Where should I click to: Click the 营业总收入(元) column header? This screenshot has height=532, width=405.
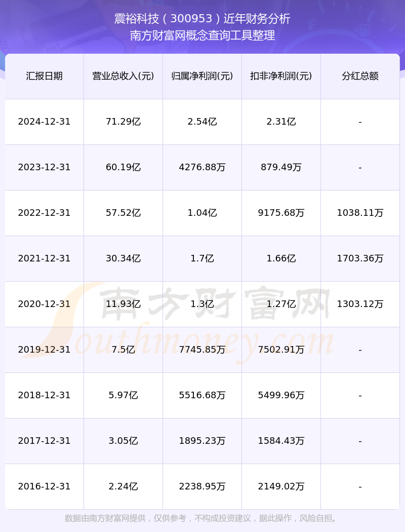pos(124,76)
